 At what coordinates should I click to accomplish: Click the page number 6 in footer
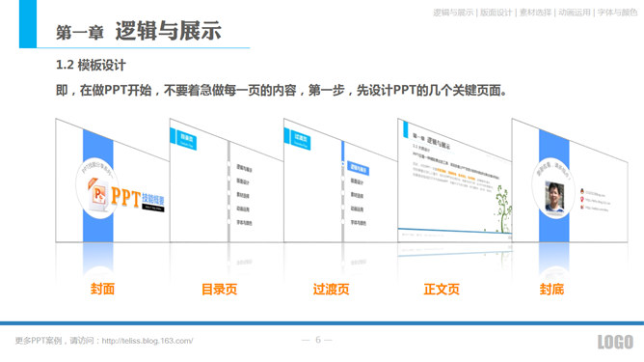click(318, 340)
